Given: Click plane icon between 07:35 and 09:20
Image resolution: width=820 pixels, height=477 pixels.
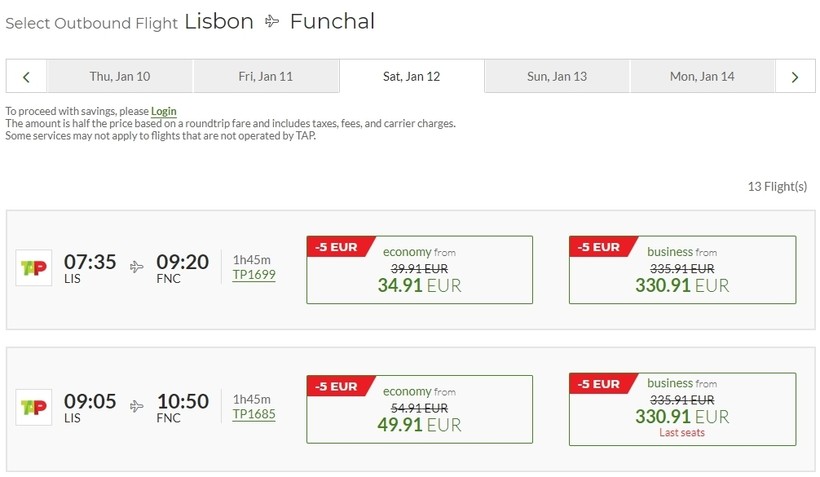Looking at the screenshot, I should point(136,267).
